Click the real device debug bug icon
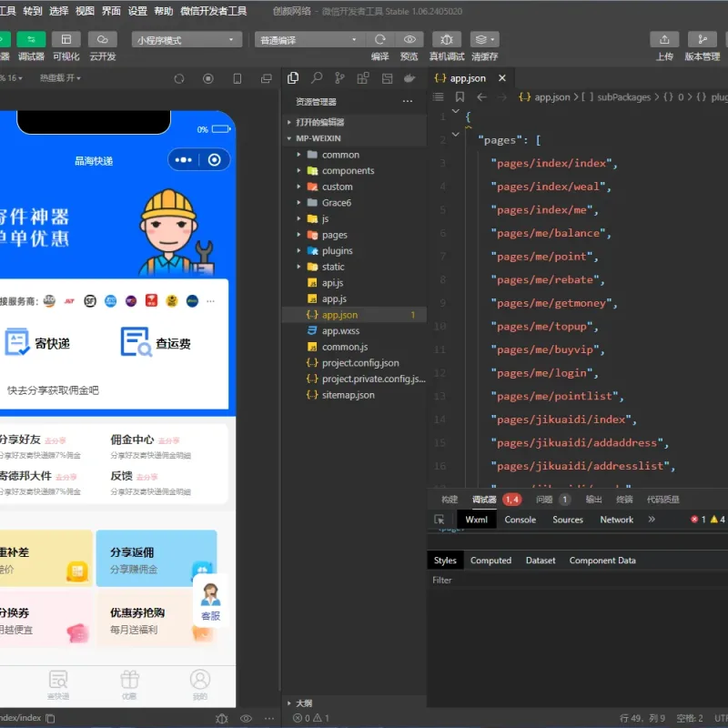The width and height of the screenshot is (728, 728). pos(447,39)
